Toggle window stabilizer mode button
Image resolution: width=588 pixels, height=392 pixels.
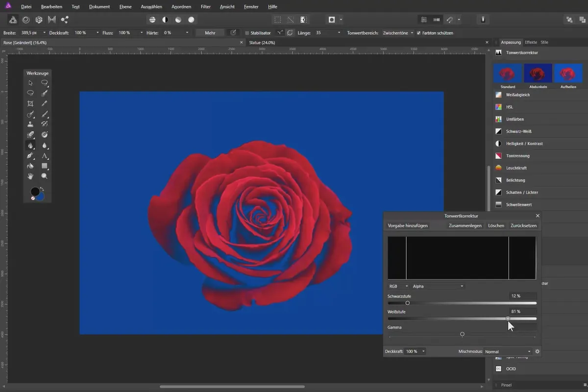pyautogui.click(x=290, y=33)
